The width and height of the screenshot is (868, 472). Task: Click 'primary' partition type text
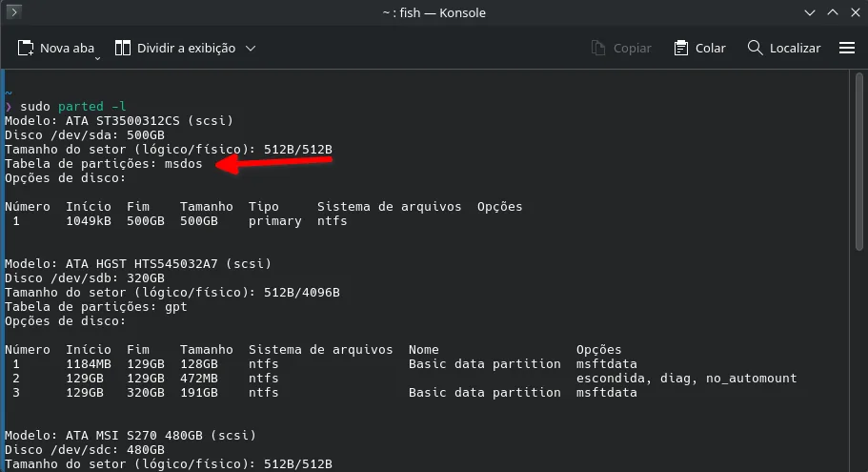coord(275,221)
